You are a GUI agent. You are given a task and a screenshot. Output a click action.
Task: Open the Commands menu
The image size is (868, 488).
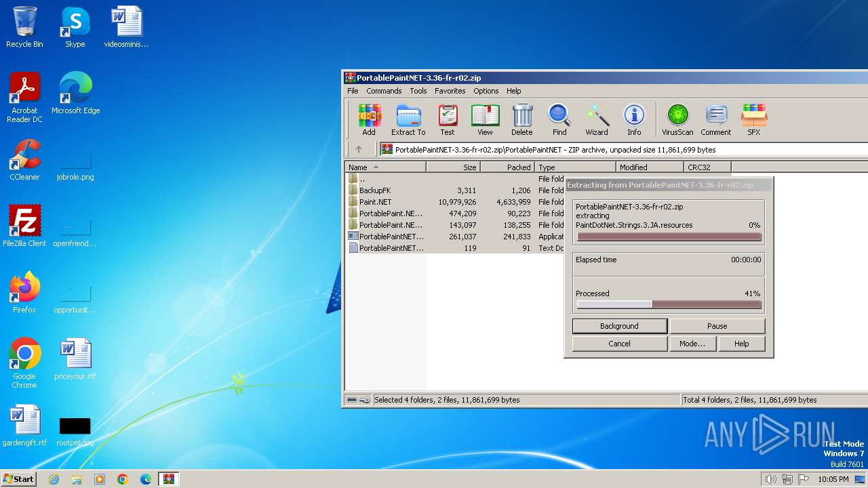[x=384, y=91]
